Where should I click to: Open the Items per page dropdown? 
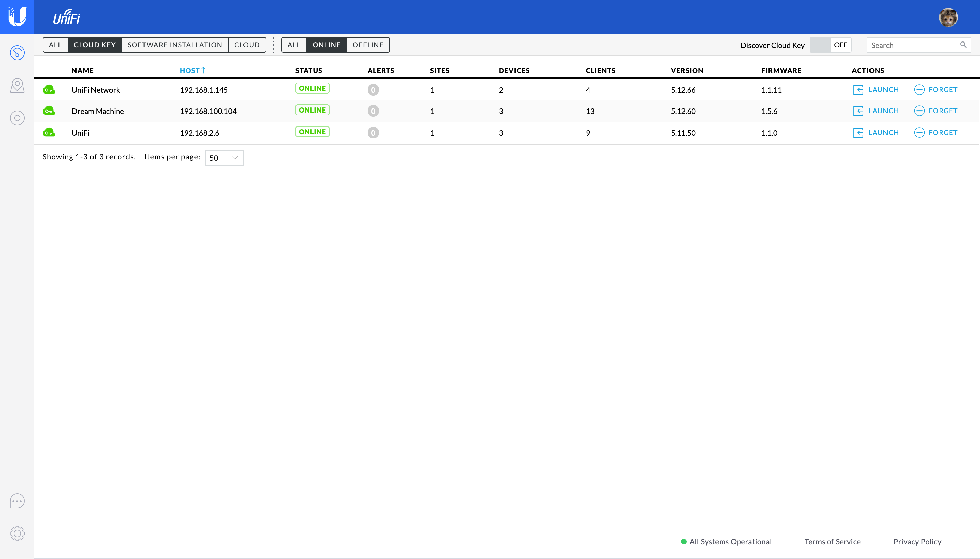click(x=224, y=158)
